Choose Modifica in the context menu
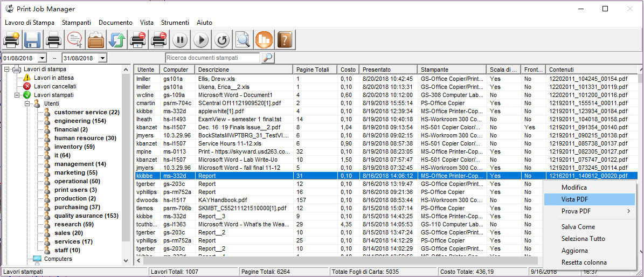 click(x=590, y=188)
